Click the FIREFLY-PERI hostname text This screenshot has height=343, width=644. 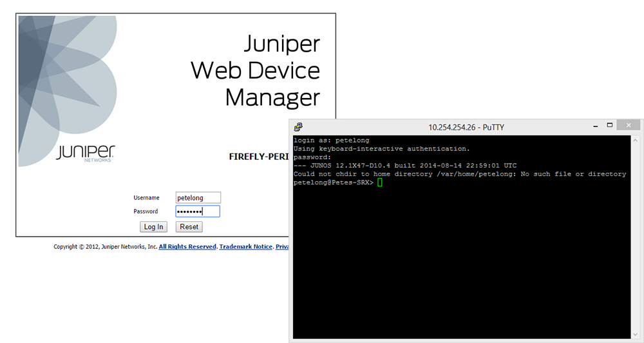(259, 157)
